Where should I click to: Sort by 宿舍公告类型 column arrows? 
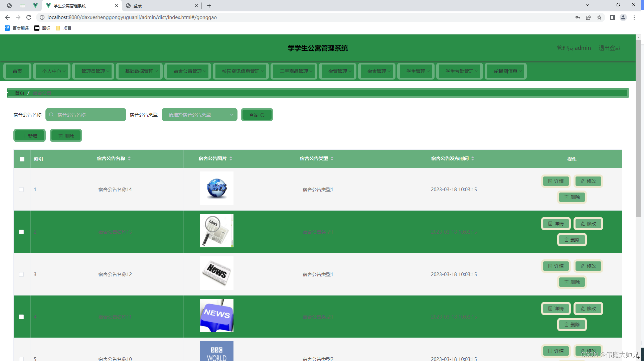tap(332, 158)
